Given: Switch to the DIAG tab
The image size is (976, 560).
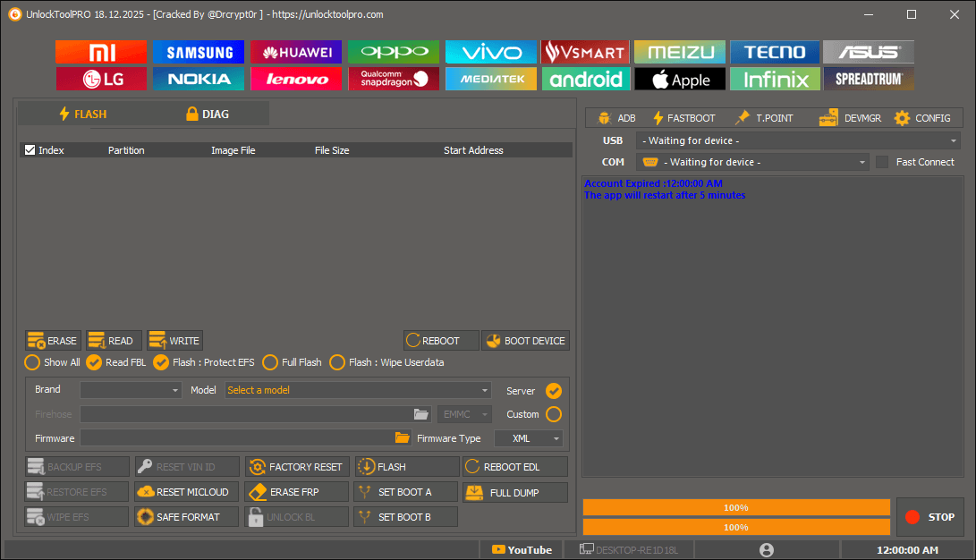Looking at the screenshot, I should coord(208,114).
